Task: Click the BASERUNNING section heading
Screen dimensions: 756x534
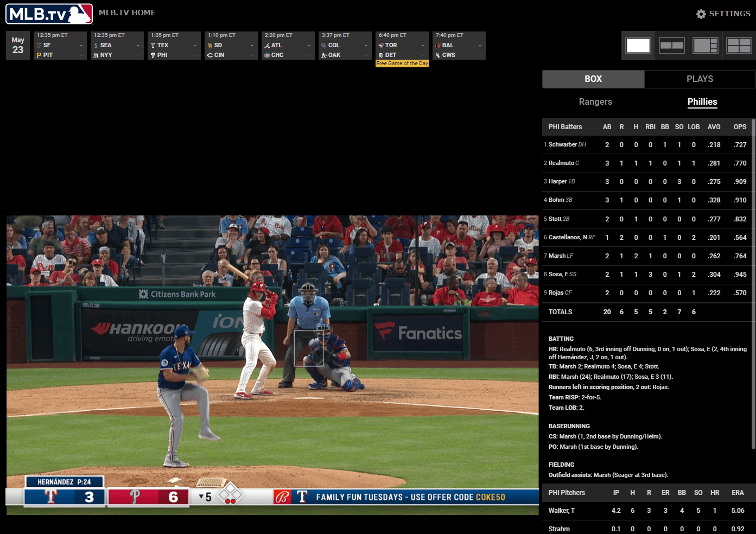Action: (569, 426)
